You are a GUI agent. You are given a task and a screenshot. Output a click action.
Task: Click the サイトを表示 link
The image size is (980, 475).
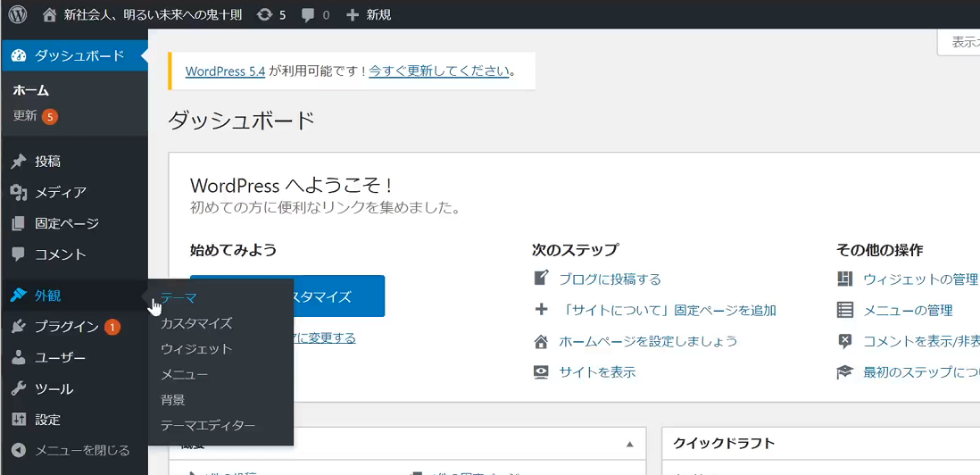pos(597,372)
